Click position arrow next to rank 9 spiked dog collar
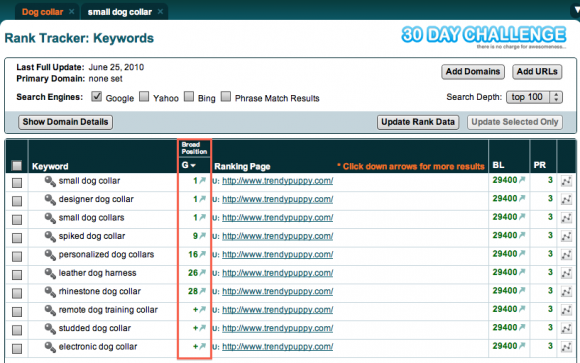This screenshot has width=580, height=363. [203, 236]
